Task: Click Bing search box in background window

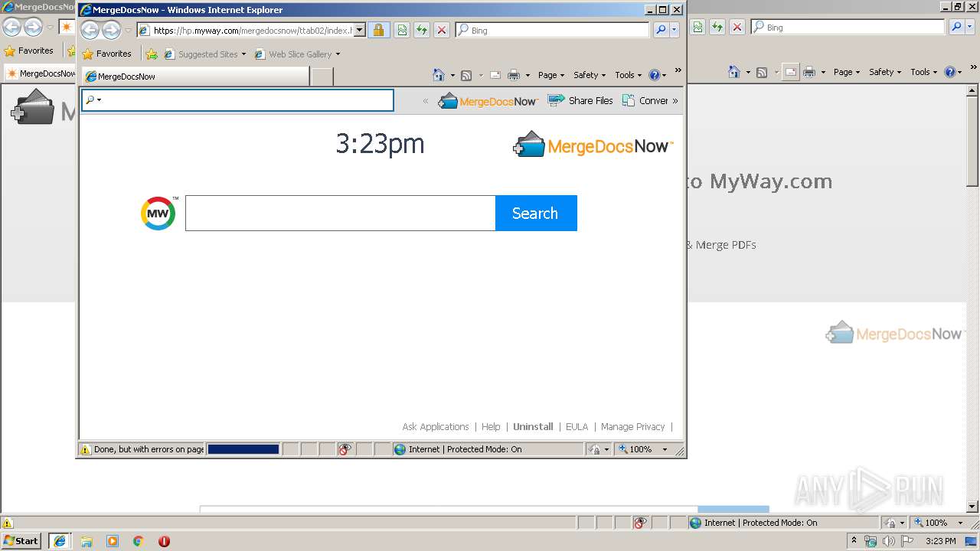Action: coord(848,27)
